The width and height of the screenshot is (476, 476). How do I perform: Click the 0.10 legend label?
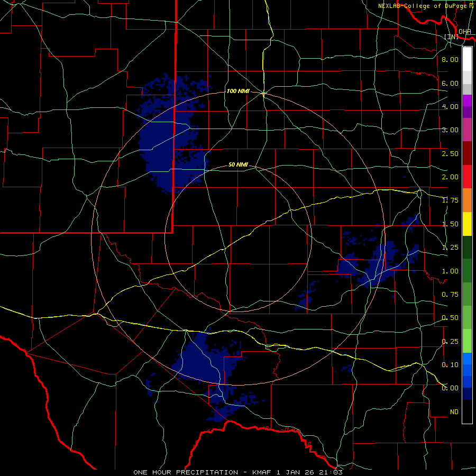[450, 365]
